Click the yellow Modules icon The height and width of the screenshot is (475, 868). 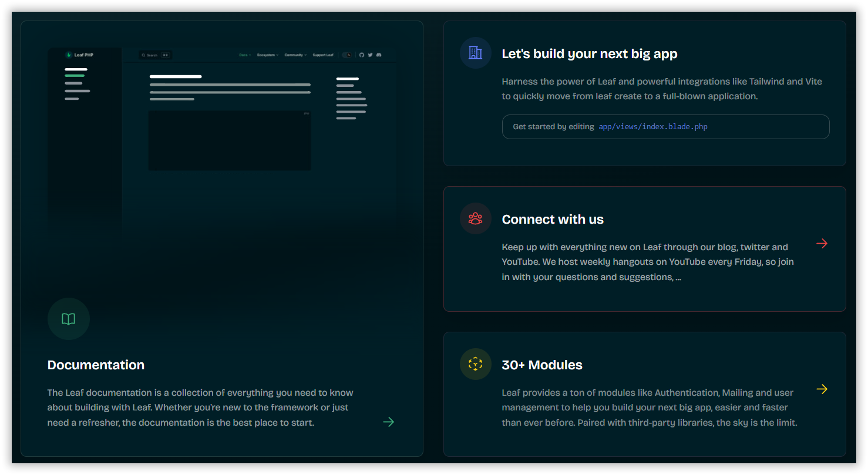pyautogui.click(x=475, y=364)
